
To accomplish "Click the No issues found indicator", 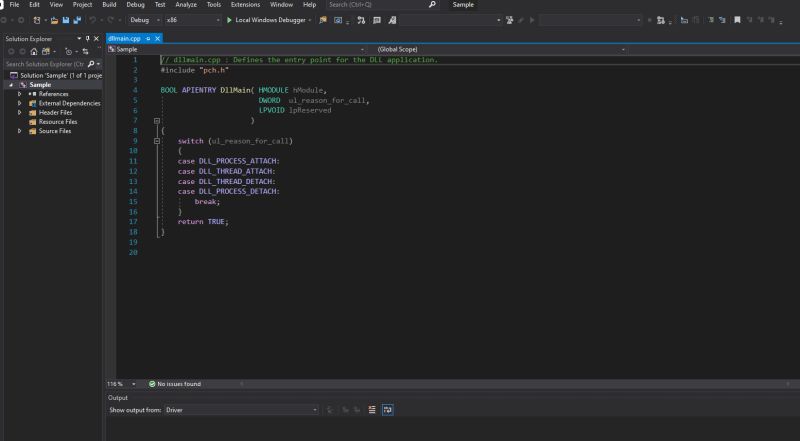I will click(x=174, y=384).
